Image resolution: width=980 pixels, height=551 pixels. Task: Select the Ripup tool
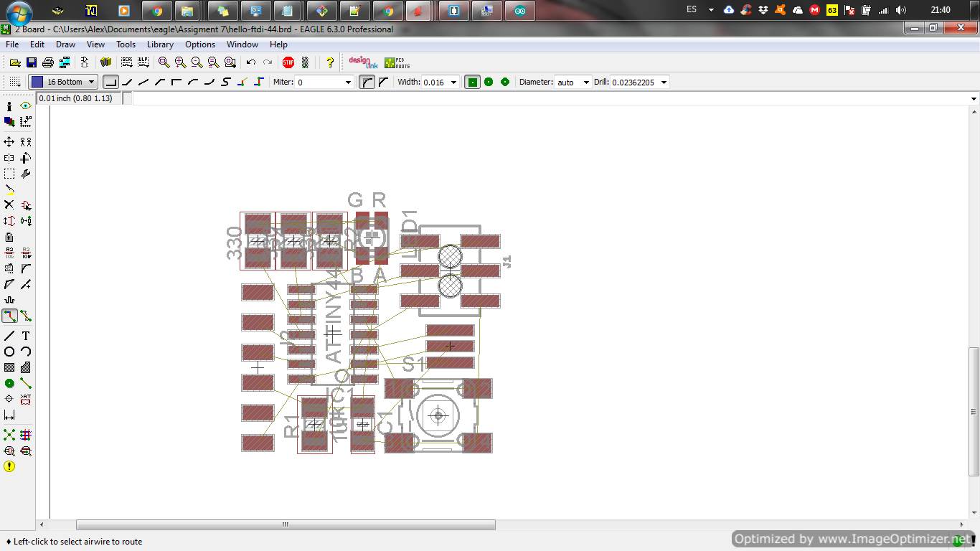(26, 316)
